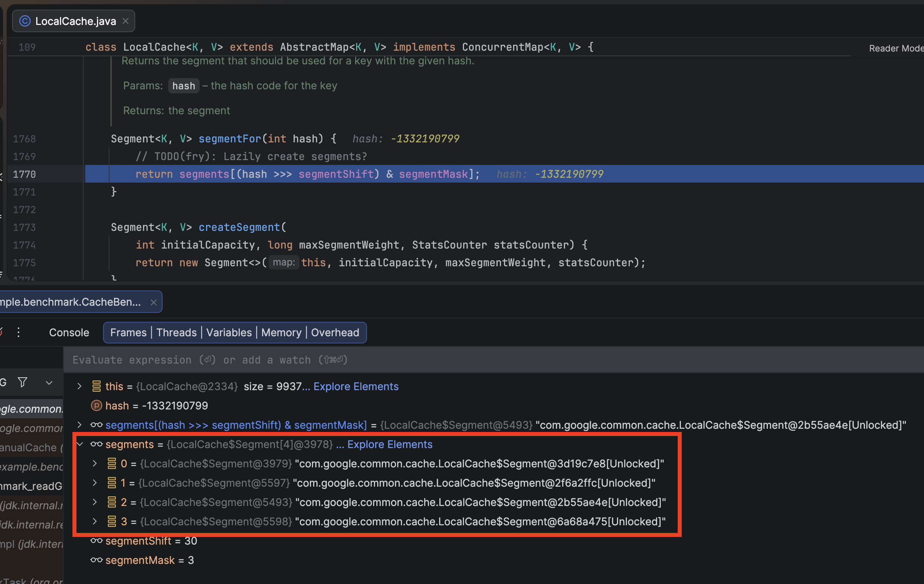The height and width of the screenshot is (584, 924).
Task: Expand the this LocalCache variable node
Action: click(79, 387)
